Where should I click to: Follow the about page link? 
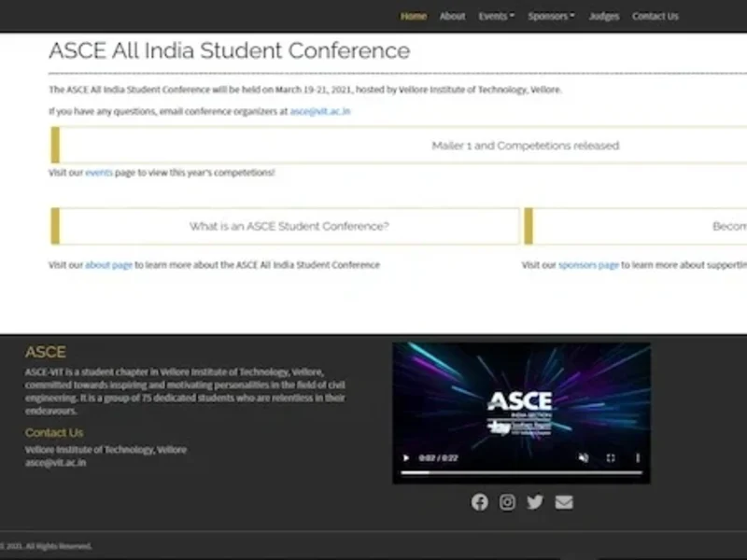(108, 265)
